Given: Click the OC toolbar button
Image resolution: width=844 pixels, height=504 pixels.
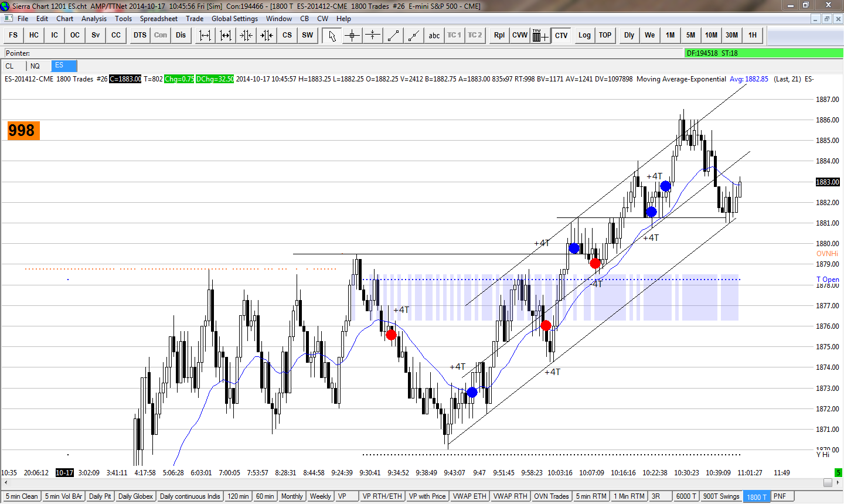Looking at the screenshot, I should (75, 35).
